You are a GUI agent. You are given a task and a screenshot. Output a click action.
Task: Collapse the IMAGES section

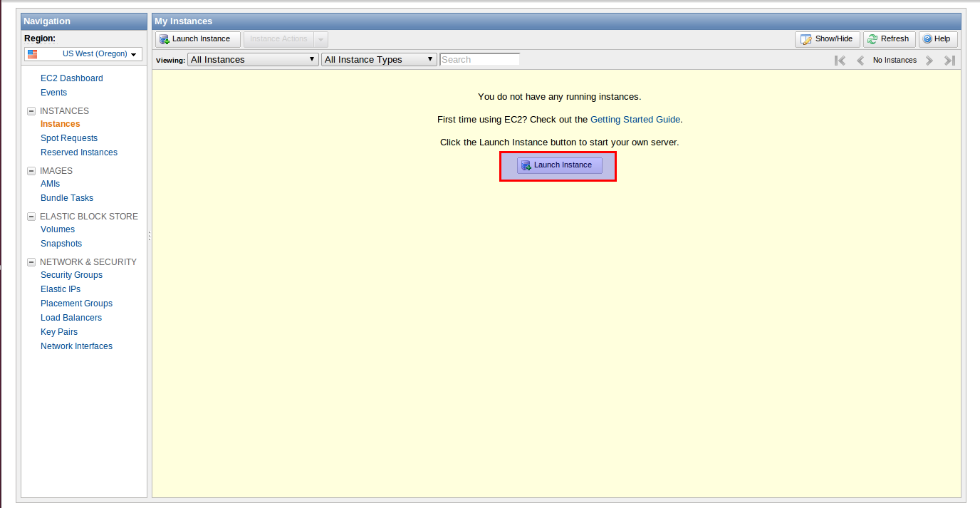click(31, 171)
